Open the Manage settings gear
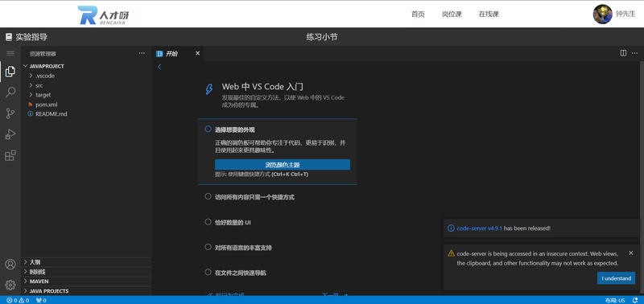Viewport: 644px width, 304px height. [10, 285]
